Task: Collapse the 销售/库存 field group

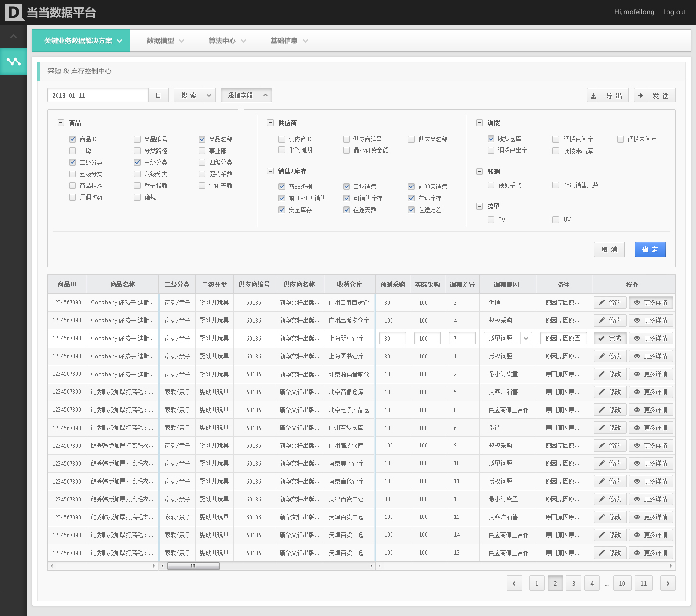Action: (x=270, y=171)
